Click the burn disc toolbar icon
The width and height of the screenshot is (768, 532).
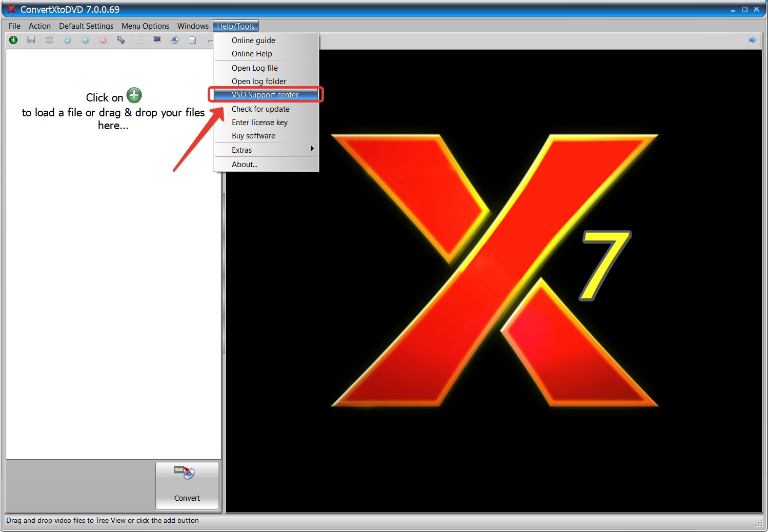pos(175,40)
